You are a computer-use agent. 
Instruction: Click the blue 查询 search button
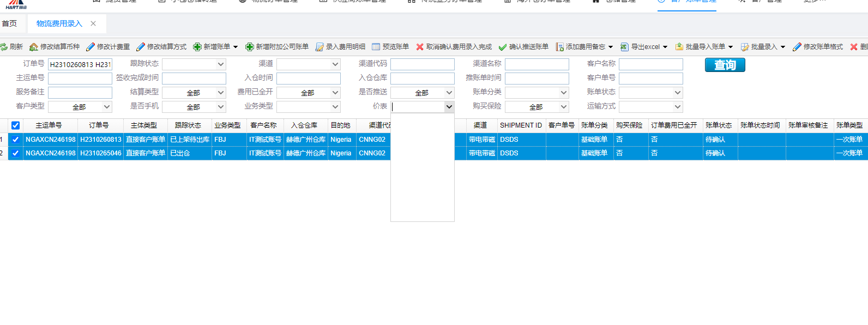[x=725, y=65]
